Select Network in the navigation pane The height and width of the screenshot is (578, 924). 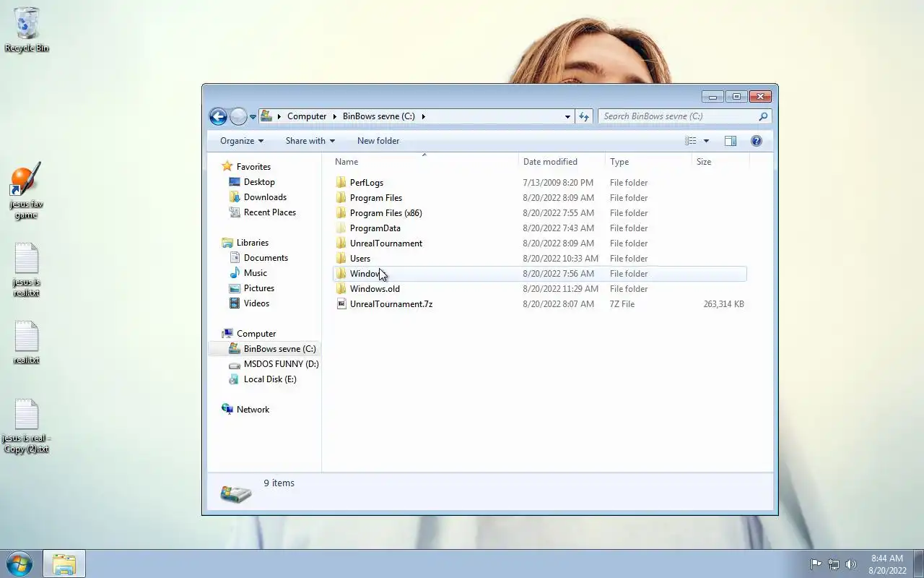point(253,410)
